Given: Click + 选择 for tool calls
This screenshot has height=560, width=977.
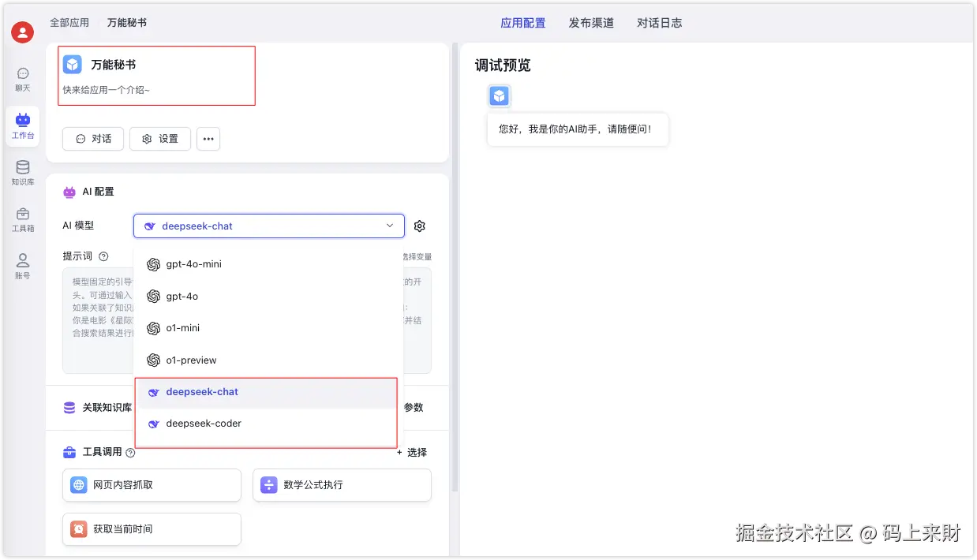Looking at the screenshot, I should coord(412,452).
